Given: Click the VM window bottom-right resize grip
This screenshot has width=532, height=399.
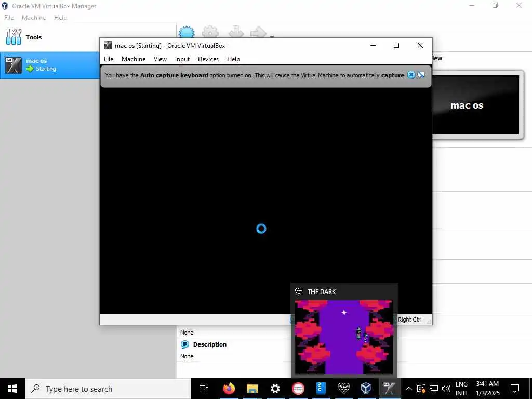Looking at the screenshot, I should [429, 321].
